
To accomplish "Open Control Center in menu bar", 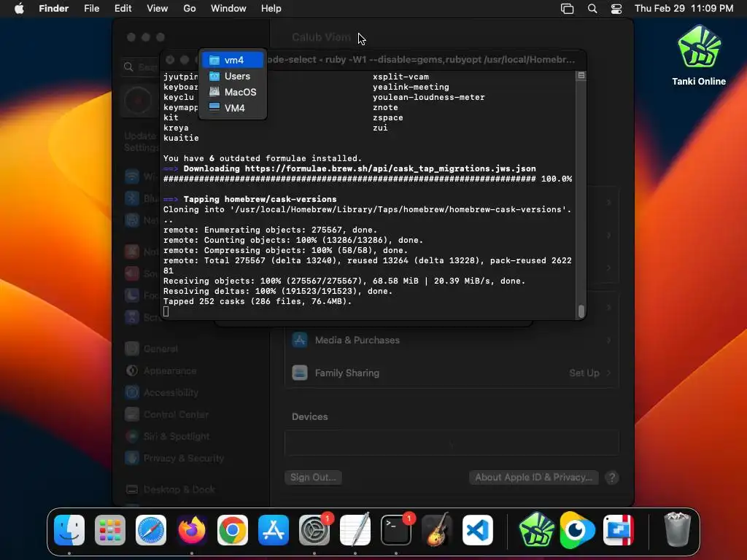I will [616, 9].
